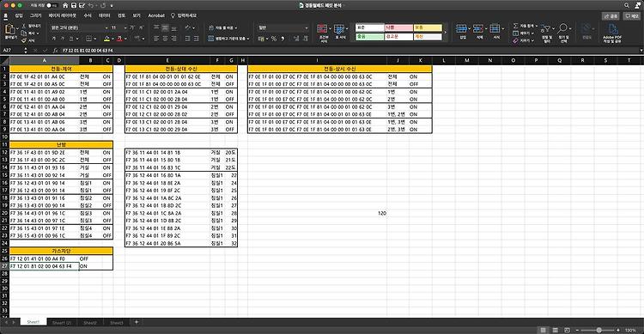Click the formula bar content
The image size is (644, 334).
click(88, 50)
